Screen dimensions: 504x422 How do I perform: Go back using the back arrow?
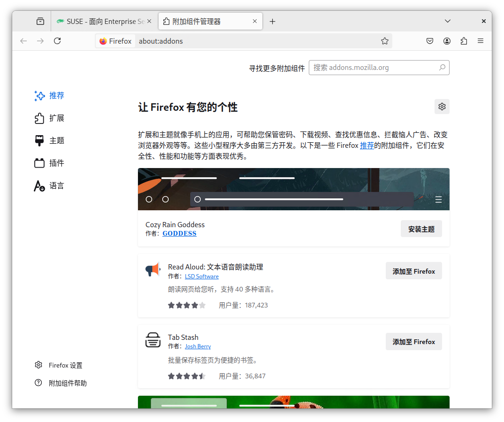point(23,41)
